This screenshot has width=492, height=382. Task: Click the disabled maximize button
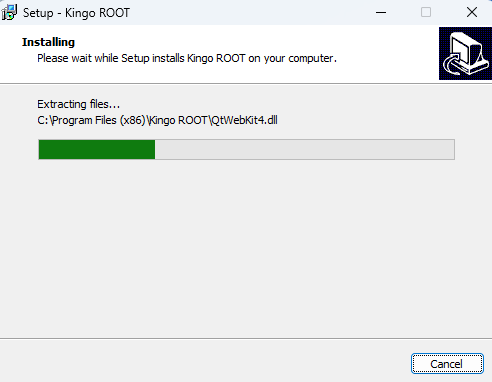coord(426,12)
